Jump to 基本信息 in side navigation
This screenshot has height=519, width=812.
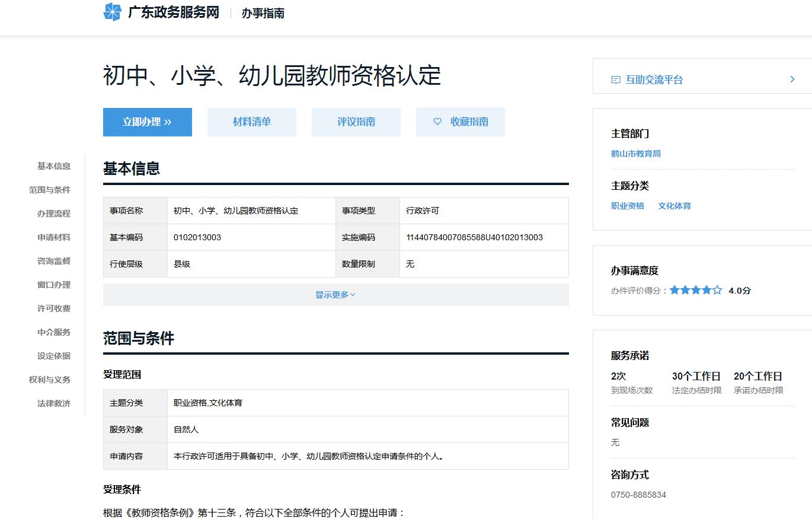(x=54, y=166)
